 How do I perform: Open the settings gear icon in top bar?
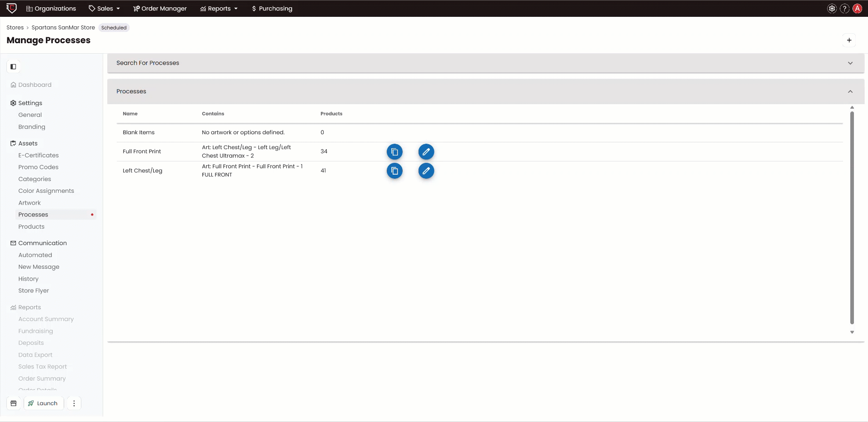click(x=831, y=8)
